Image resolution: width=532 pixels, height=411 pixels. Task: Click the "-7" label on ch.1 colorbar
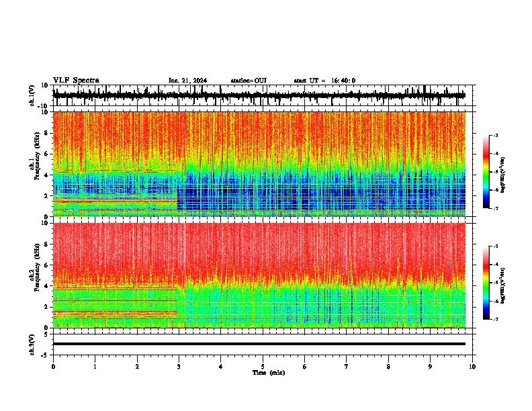[496, 208]
